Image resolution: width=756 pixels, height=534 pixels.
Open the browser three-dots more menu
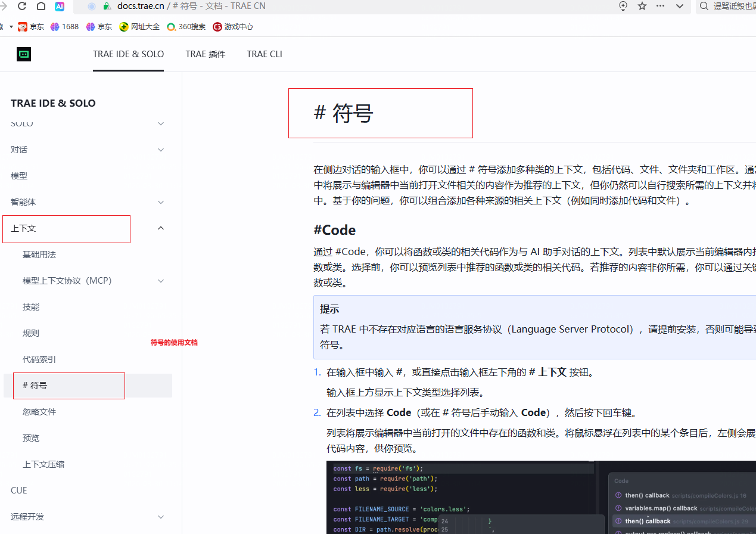coord(660,6)
